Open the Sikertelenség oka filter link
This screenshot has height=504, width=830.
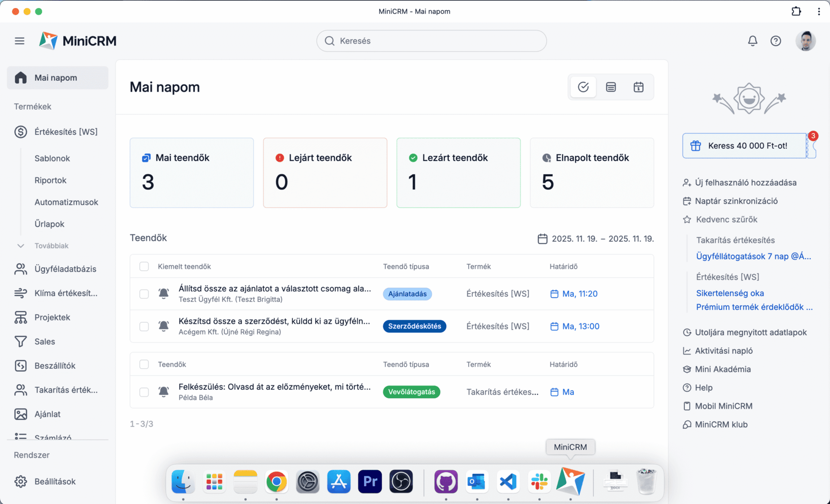click(x=730, y=293)
